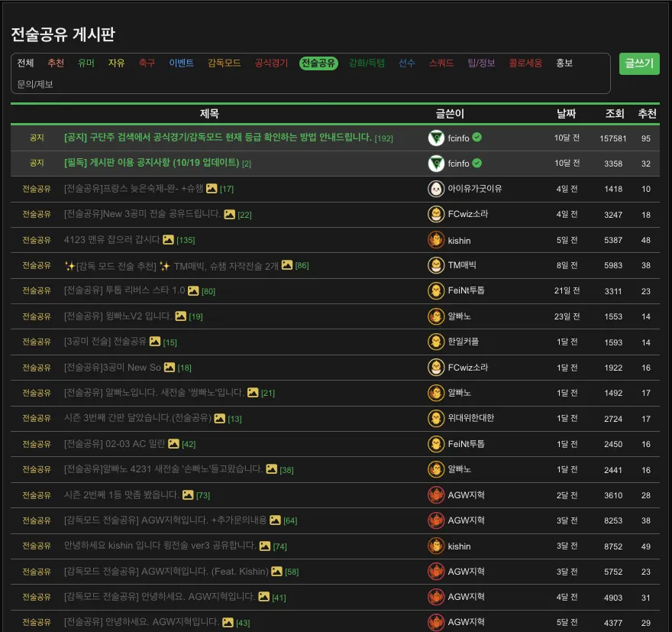
Task: Click 위대위한대한 profile avatar icon
Action: point(436,418)
